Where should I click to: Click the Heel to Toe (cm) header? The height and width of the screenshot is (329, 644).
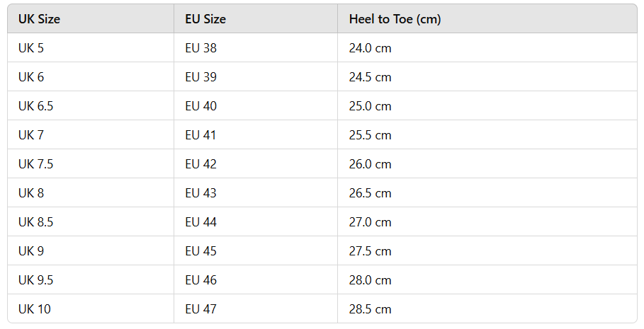[x=395, y=19]
